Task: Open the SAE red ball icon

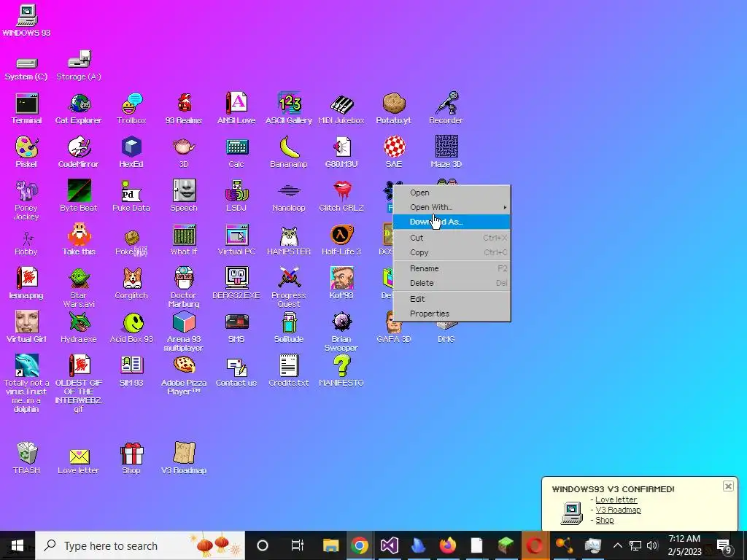Action: (x=393, y=152)
